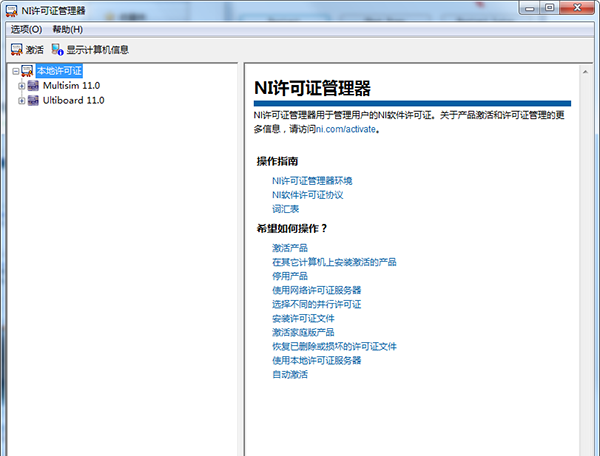Collapse the 本地许可证 tree node

(16, 71)
